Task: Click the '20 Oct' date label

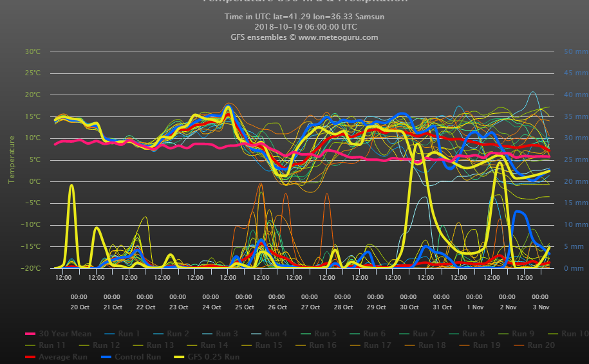Action: [80, 307]
